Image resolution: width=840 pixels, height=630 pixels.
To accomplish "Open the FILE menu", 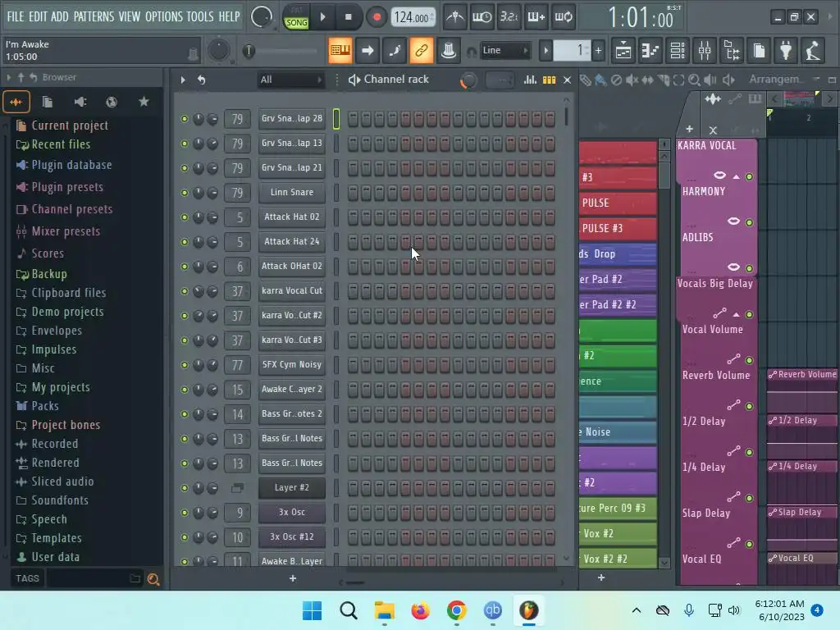I will (16, 16).
